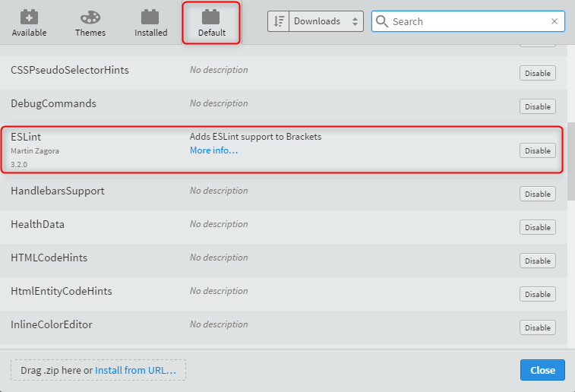Disable the HTMLCodeHints extension
This screenshot has height=392, width=575.
coord(537,261)
